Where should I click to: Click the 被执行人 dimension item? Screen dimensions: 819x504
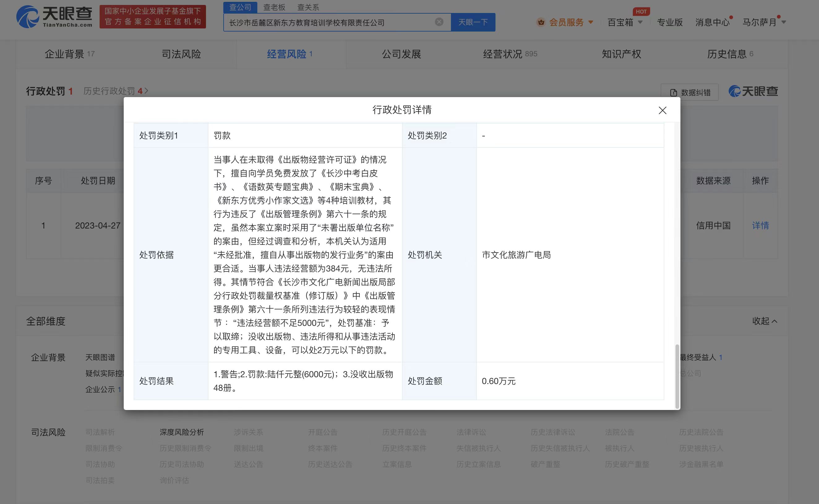[620, 448]
